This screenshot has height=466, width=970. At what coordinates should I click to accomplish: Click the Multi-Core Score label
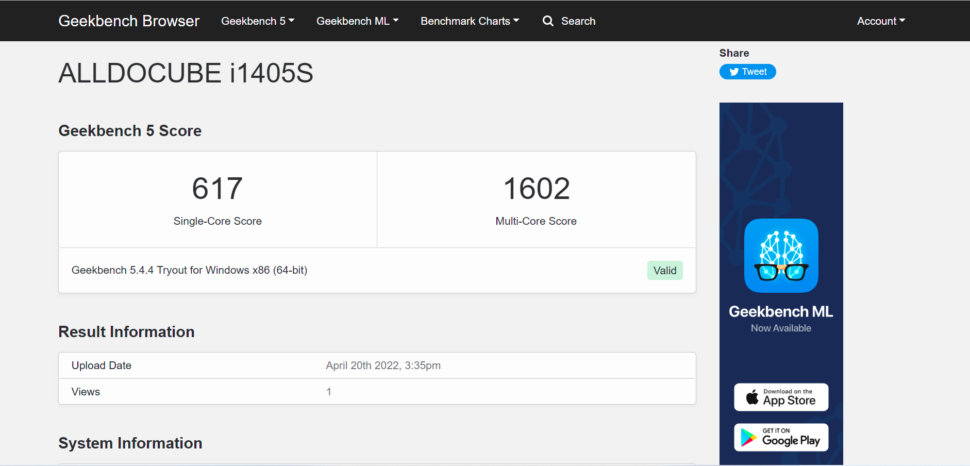(536, 221)
